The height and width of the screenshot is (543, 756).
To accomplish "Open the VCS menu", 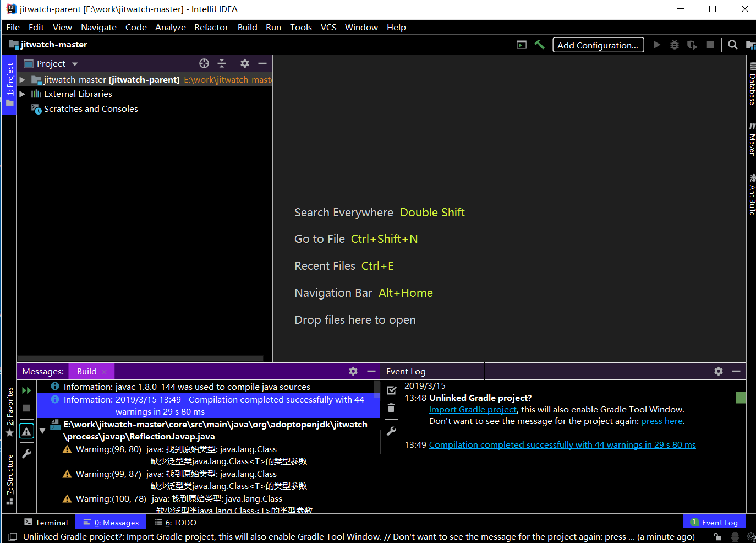I will pyautogui.click(x=328, y=27).
